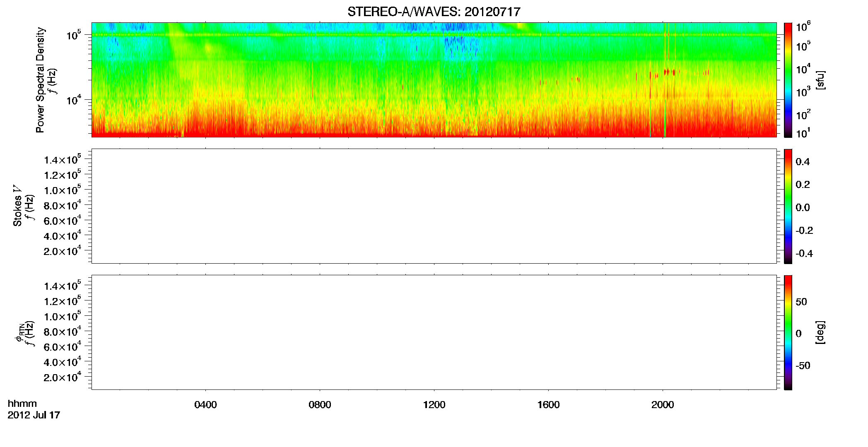The image size is (868, 447).
Task: Click the 0400 time tick label
Action: (205, 405)
